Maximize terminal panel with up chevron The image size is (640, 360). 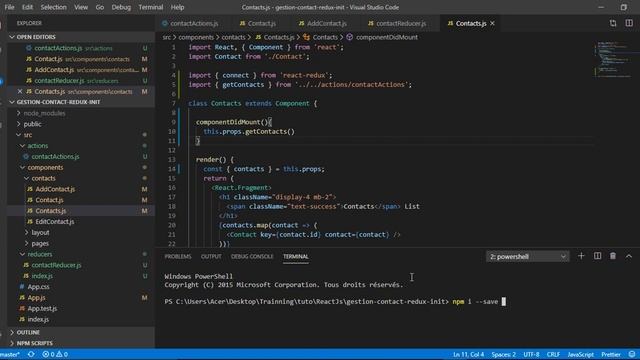click(629, 256)
